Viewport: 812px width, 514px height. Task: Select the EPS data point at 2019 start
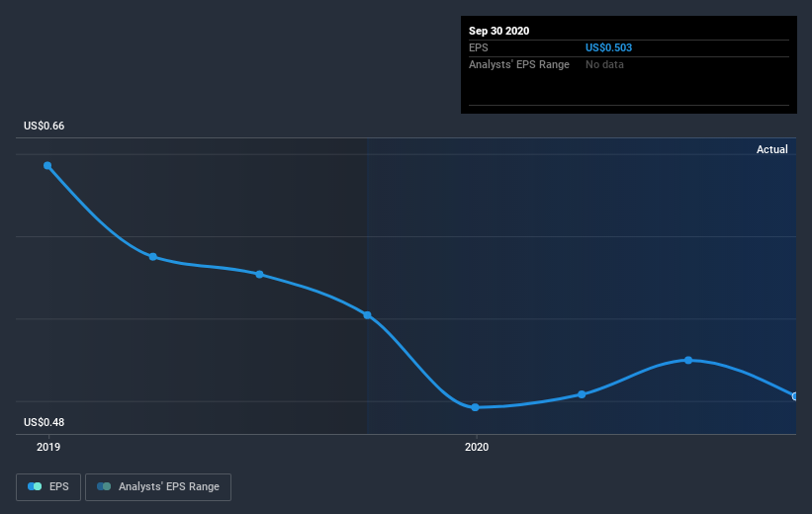pos(47,166)
